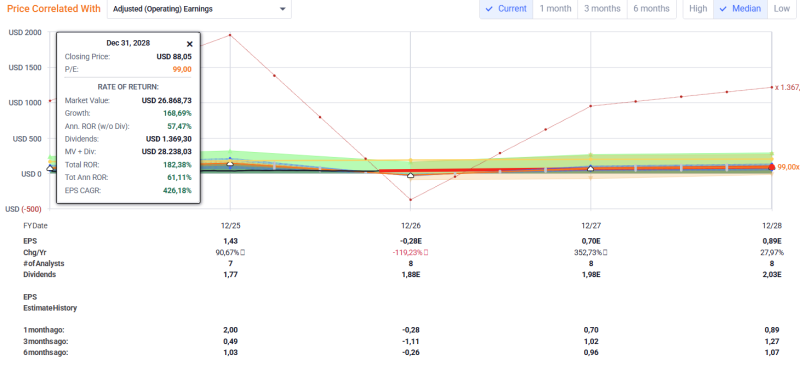
Task: Click the white triangle marker at 12/27
Action: pos(591,168)
